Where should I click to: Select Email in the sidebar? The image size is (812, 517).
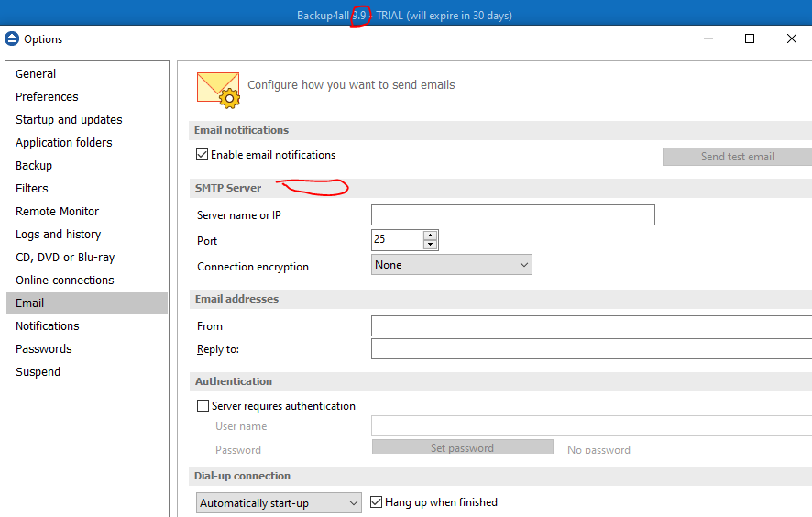tap(87, 303)
